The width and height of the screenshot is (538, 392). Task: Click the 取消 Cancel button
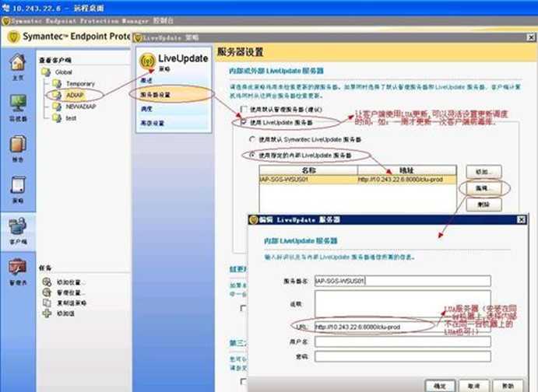474,386
